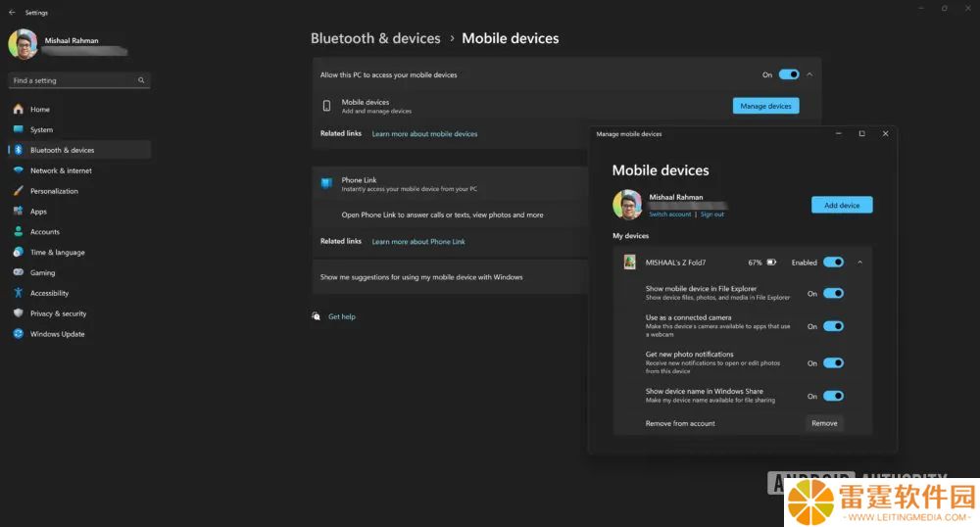Click the Z Fold7 device thumbnail icon
This screenshot has width=980, height=527.
pyautogui.click(x=629, y=263)
